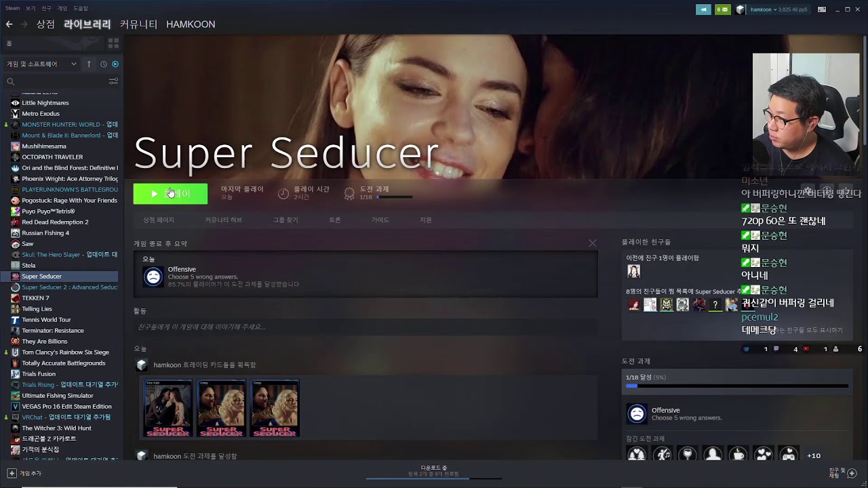The width and height of the screenshot is (868, 488).
Task: Select OCTOPATH TRAVELER in the game list
Action: (52, 157)
